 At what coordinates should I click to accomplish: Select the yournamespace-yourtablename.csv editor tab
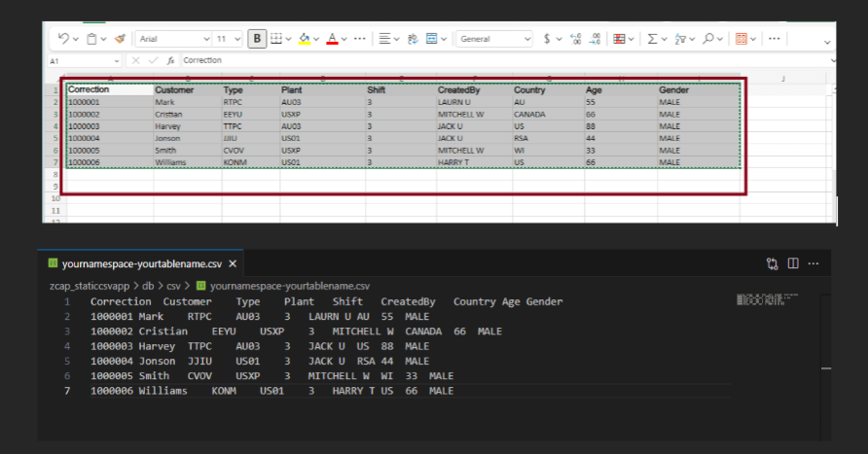141,263
